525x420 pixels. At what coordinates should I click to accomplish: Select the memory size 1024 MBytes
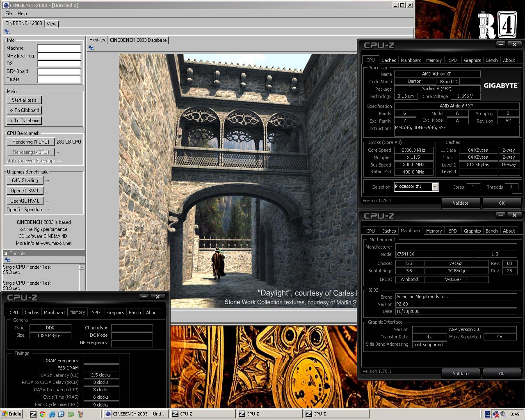tap(50, 336)
